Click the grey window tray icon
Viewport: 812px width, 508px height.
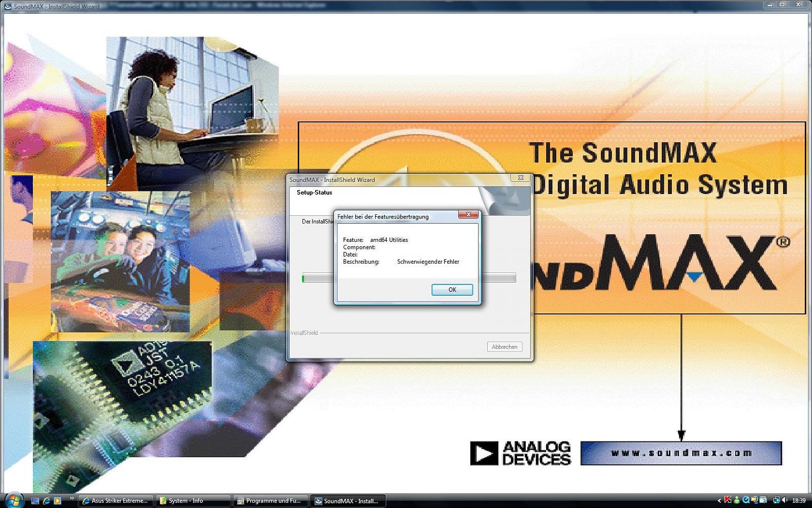tap(763, 500)
